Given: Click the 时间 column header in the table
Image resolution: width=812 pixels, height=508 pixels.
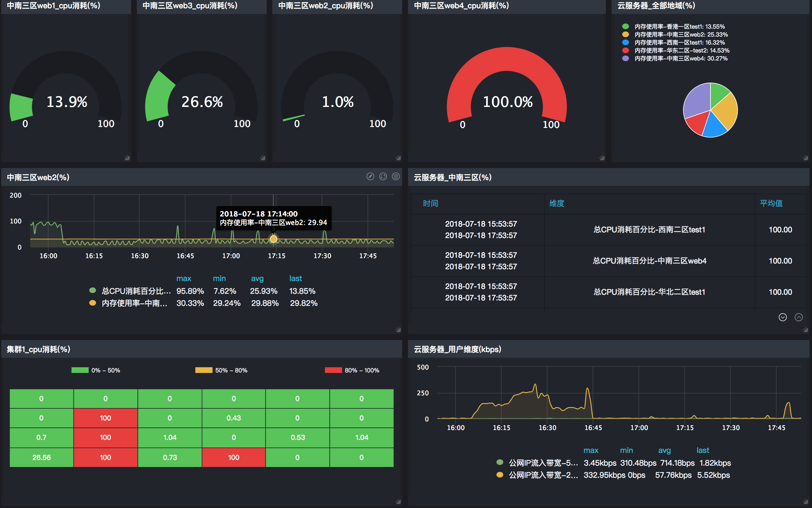Looking at the screenshot, I should click(430, 203).
